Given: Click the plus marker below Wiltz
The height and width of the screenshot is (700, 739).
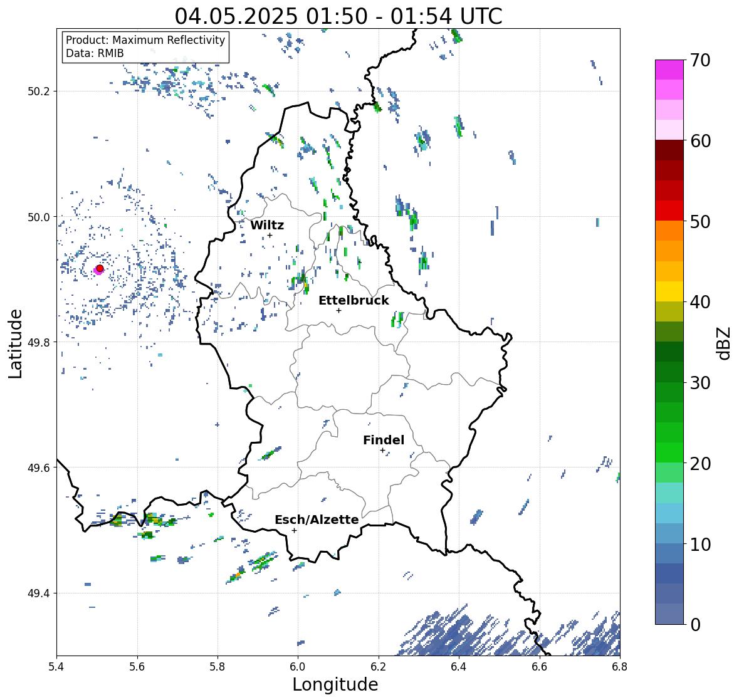Looking at the screenshot, I should point(270,235).
